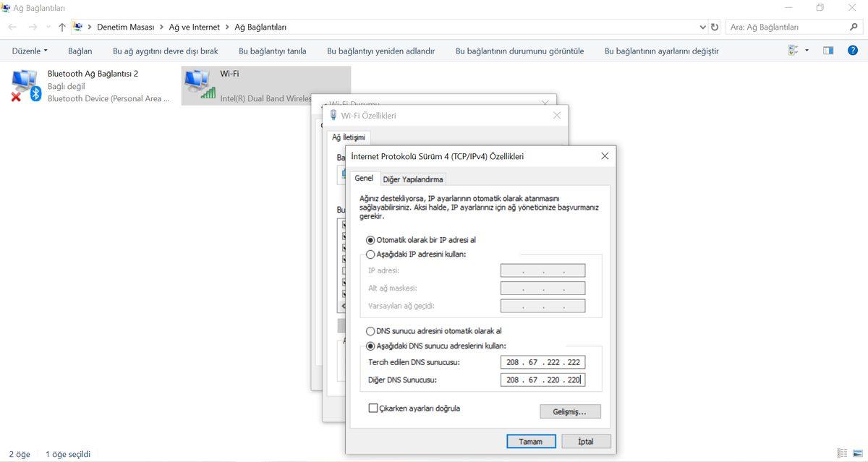Open Help using the blue question mark icon
Image resolution: width=868 pixels, height=462 pixels.
[852, 51]
